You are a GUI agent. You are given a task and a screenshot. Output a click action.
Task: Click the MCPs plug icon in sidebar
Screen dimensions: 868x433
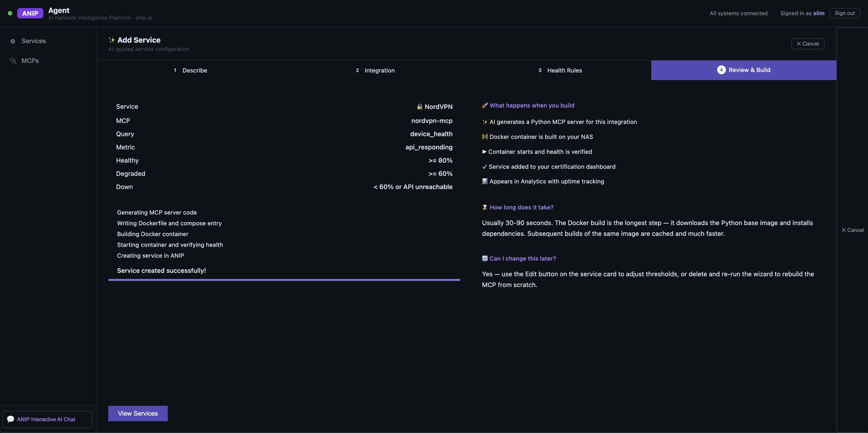(13, 61)
